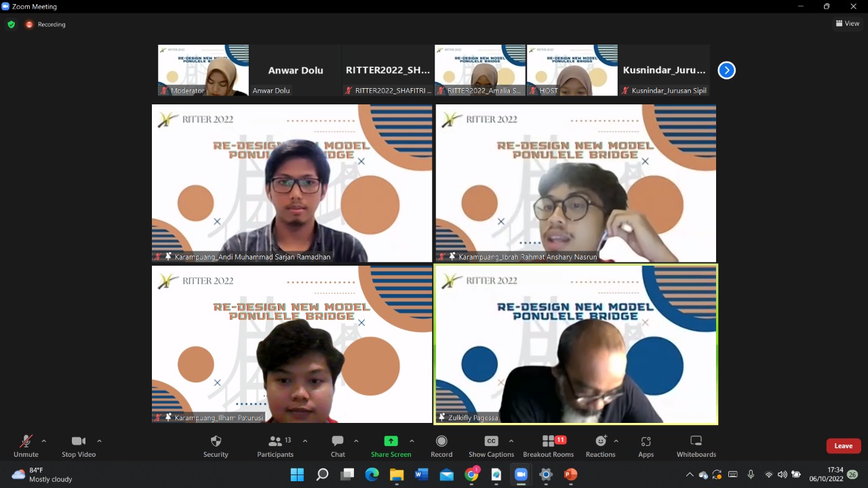The height and width of the screenshot is (488, 868).
Task: Open Breakout Rooms
Action: [x=548, y=445]
